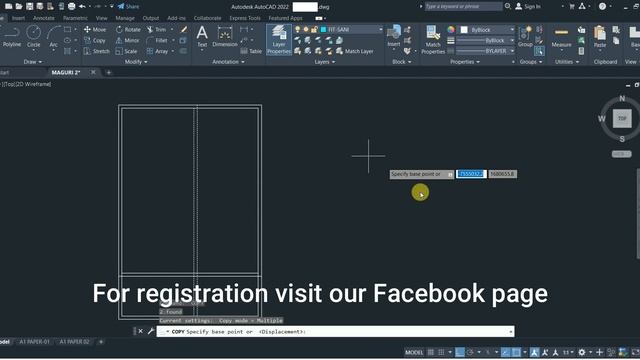
Task: Click the Measure utility tool
Action: pos(562,38)
